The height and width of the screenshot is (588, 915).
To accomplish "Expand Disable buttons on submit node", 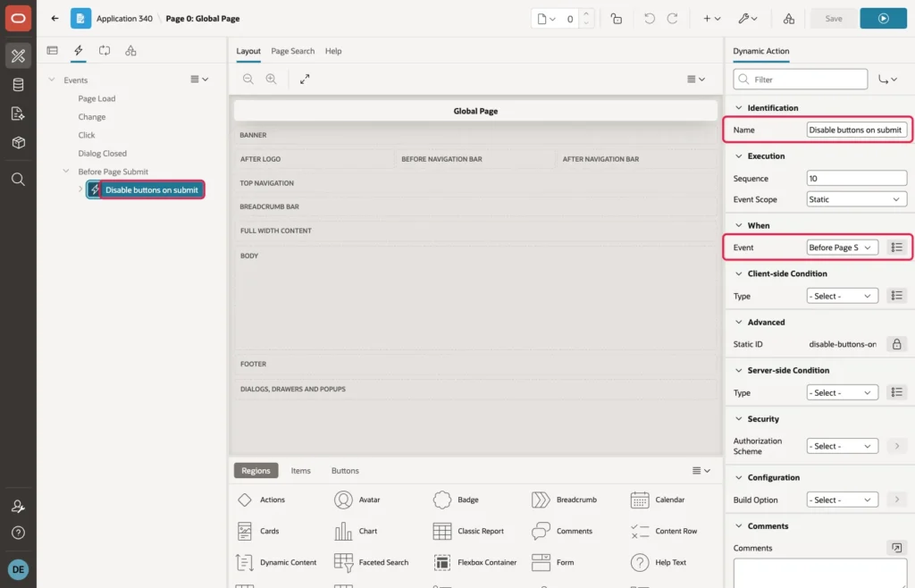I will coord(80,189).
